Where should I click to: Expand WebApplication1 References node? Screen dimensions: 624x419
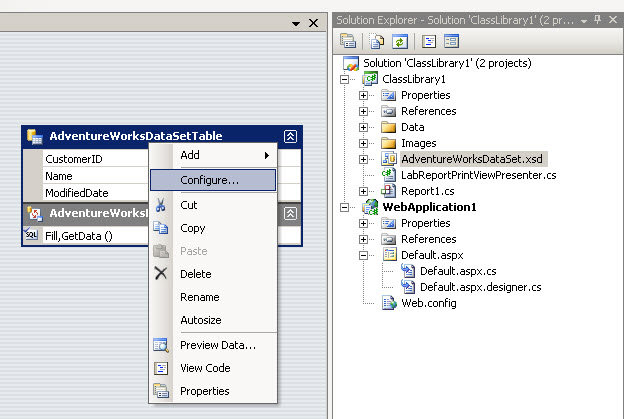point(363,239)
